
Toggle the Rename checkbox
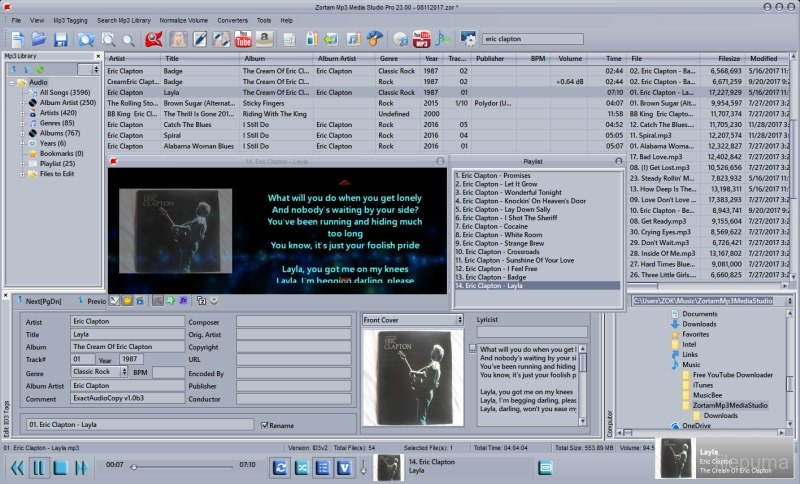coord(263,425)
